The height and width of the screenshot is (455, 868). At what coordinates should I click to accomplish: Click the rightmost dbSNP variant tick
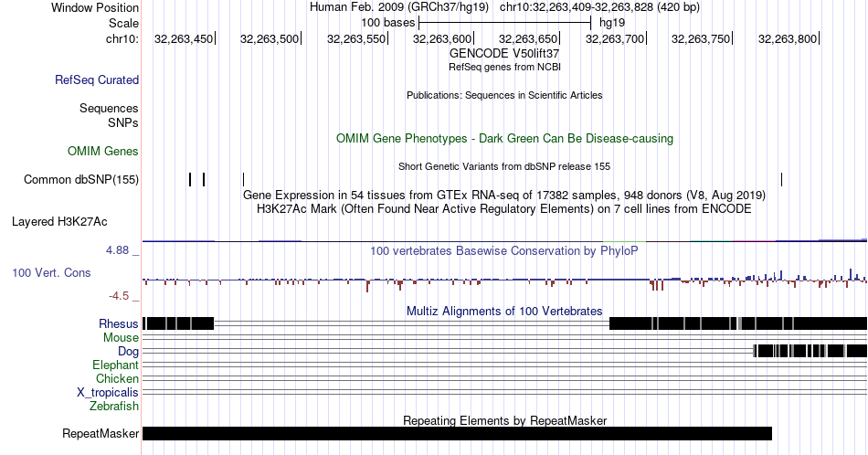pyautogui.click(x=781, y=179)
